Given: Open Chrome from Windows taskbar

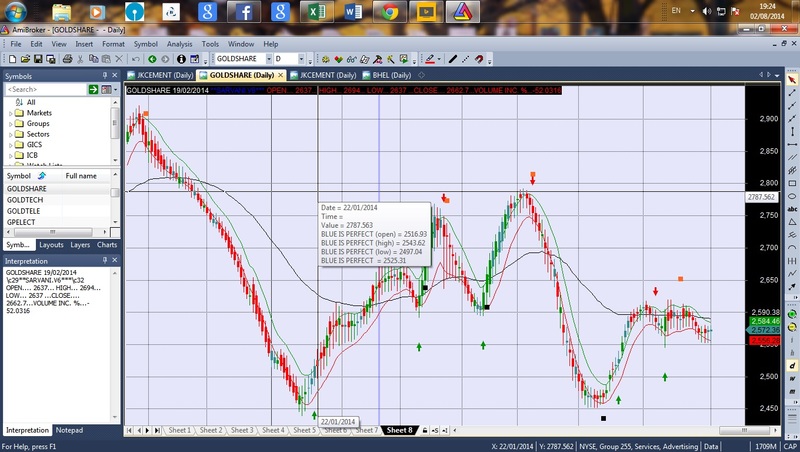Looking at the screenshot, I should 390,12.
